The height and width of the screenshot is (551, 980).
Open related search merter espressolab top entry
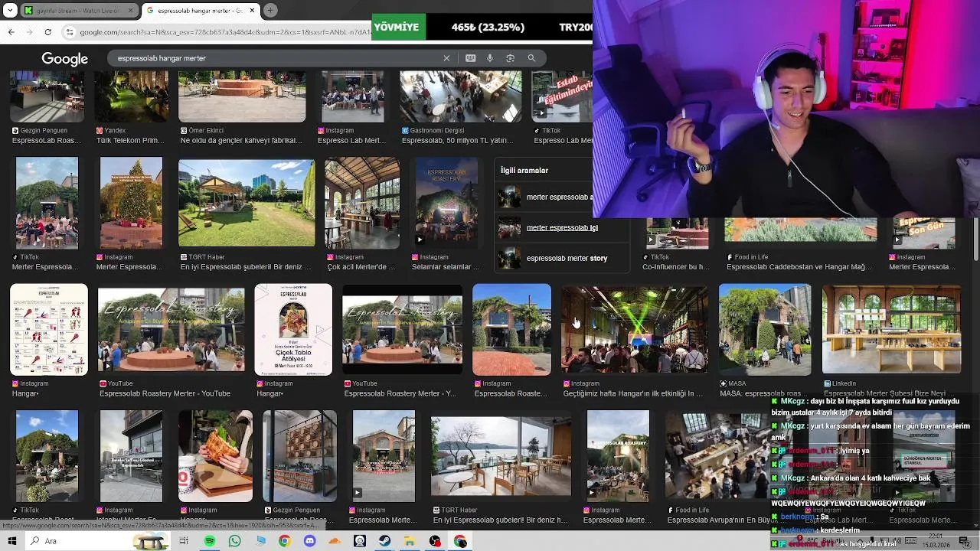545,197
